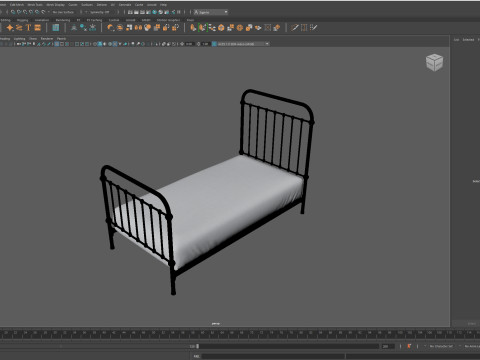Switch to the Custom shelf tab
Screen dimensions: 480x360
114,20
